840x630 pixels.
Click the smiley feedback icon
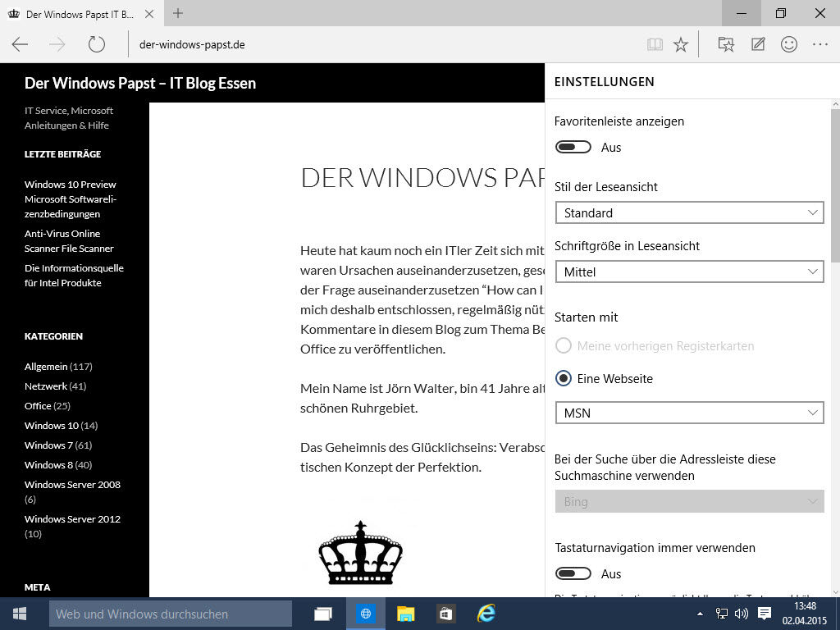(x=789, y=45)
